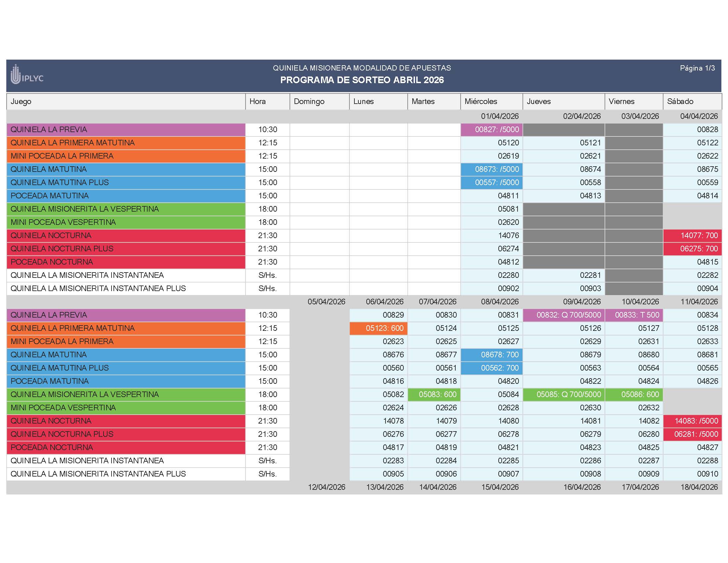Click the PROGRAMA DE SORTEO ABRIL 2026 title
This screenshot has height=563, width=728.
click(x=362, y=80)
